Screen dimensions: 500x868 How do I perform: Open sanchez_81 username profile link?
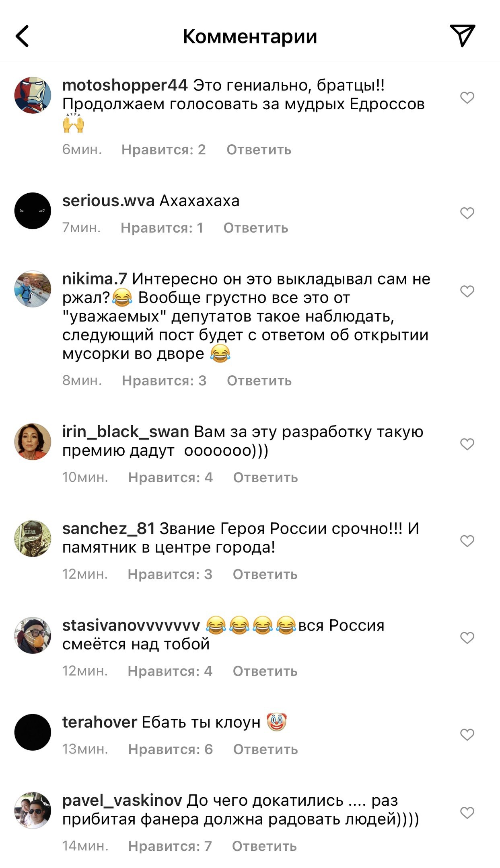109,529
